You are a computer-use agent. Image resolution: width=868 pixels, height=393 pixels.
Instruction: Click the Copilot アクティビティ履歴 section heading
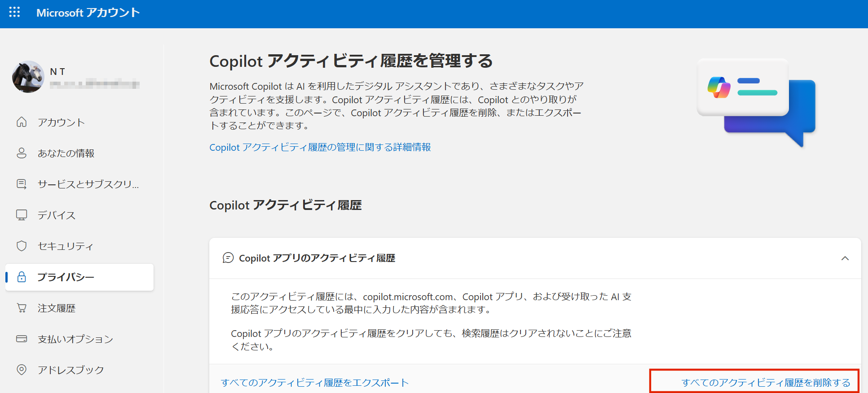(286, 205)
